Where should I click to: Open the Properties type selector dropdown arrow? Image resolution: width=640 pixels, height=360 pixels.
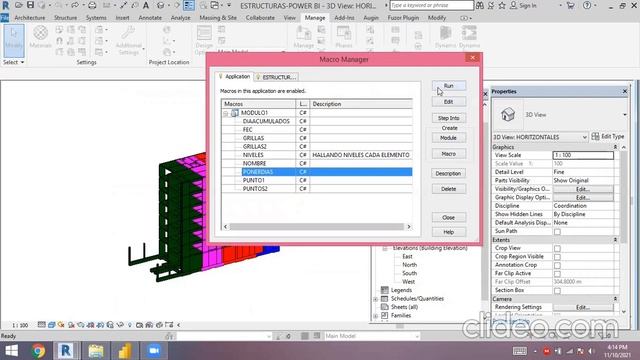click(x=624, y=115)
